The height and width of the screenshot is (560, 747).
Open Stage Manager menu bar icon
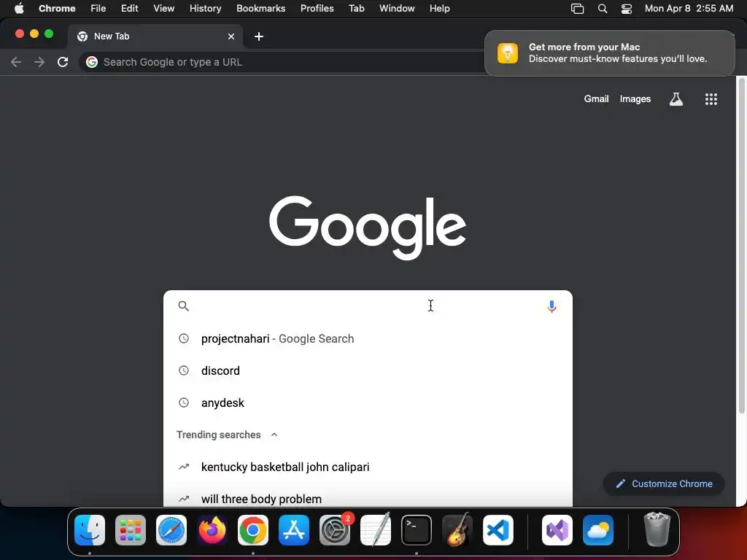click(x=578, y=9)
